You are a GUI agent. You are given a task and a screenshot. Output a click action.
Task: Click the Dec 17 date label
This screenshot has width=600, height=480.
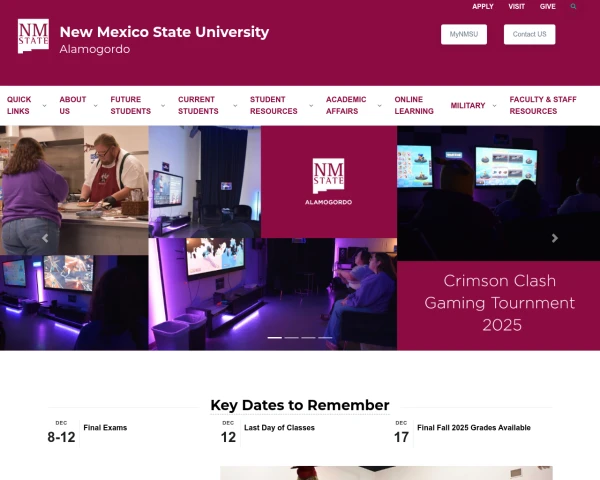pyautogui.click(x=401, y=433)
